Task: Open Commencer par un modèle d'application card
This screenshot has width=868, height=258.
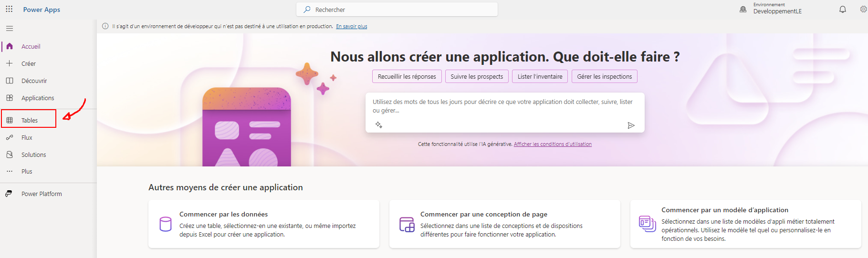Action: [746, 224]
